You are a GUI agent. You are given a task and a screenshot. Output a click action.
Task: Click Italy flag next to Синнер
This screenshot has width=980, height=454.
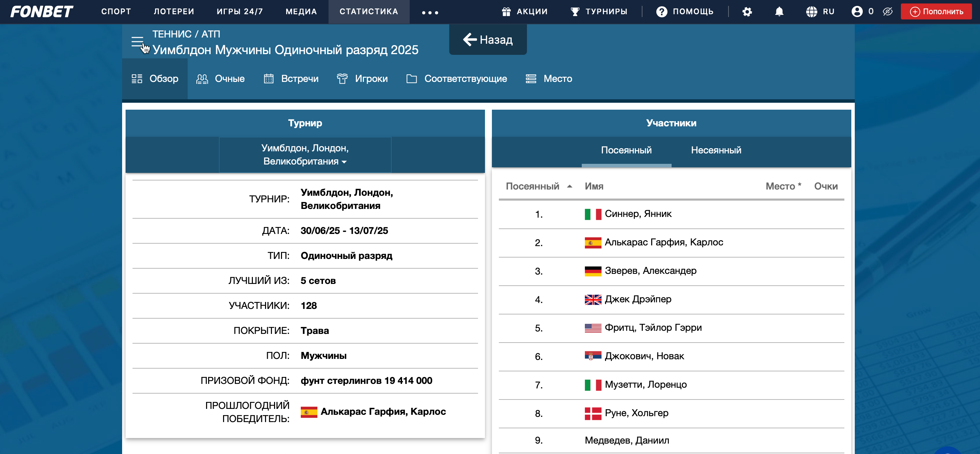tap(593, 214)
